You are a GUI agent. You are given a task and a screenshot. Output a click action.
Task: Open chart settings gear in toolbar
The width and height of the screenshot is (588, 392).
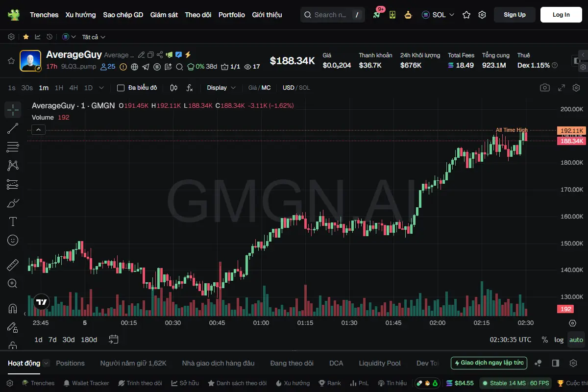click(576, 88)
